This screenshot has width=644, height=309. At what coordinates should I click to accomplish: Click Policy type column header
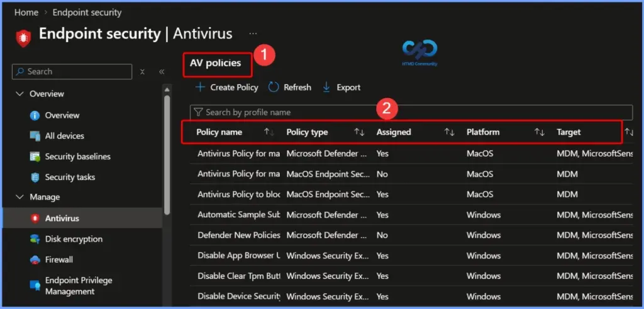307,132
